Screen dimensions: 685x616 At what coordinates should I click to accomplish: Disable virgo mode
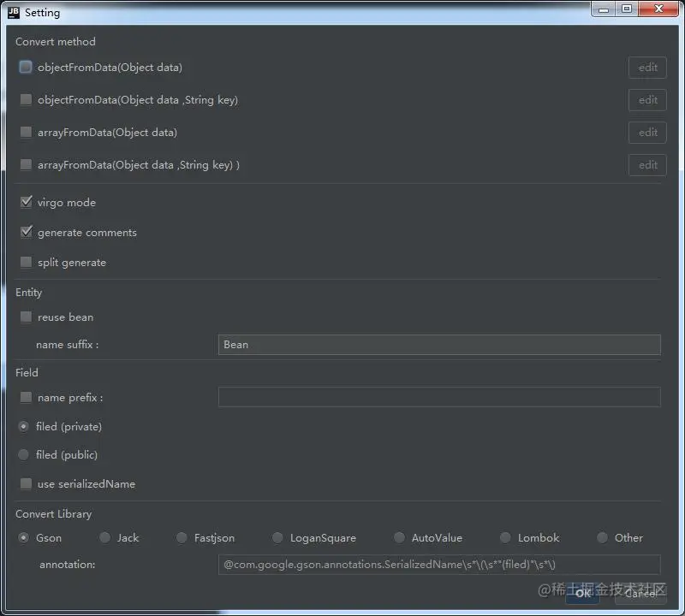coord(26,202)
